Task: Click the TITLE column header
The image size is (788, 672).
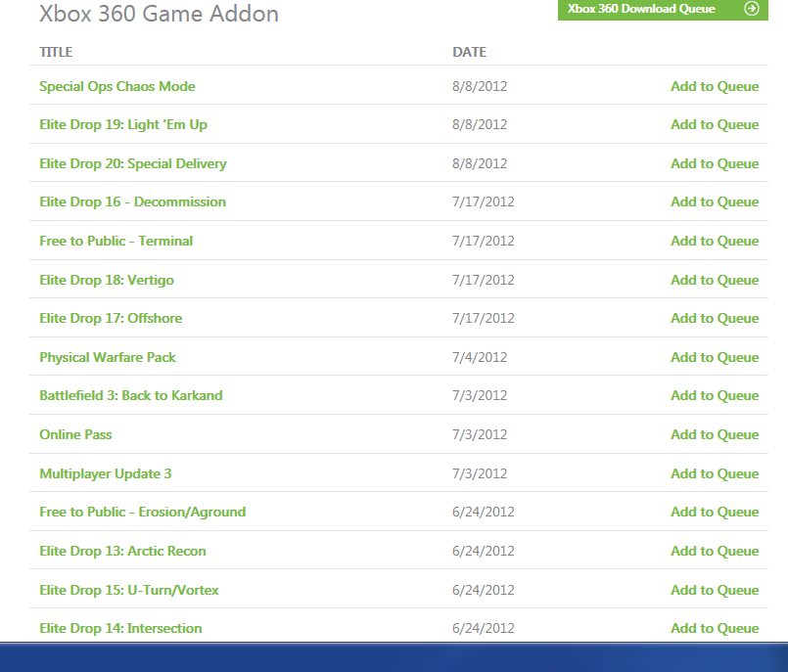Action: pyautogui.click(x=56, y=52)
